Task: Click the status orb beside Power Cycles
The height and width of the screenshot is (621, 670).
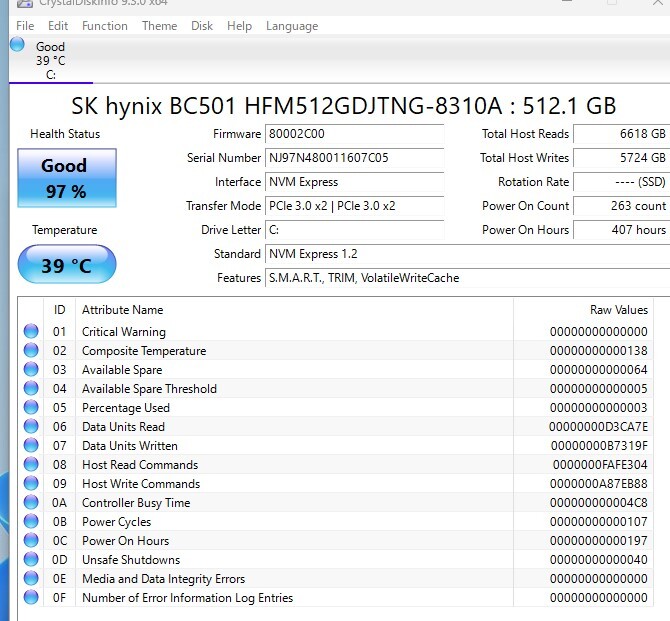Action: click(x=31, y=522)
